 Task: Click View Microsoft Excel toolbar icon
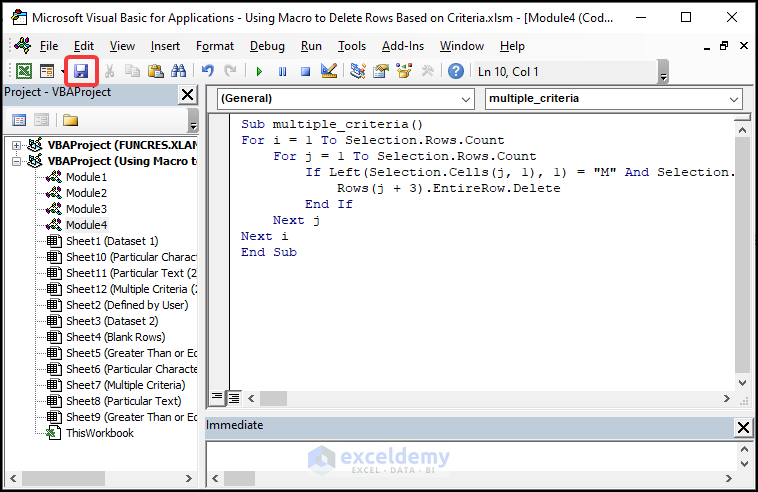pos(24,72)
